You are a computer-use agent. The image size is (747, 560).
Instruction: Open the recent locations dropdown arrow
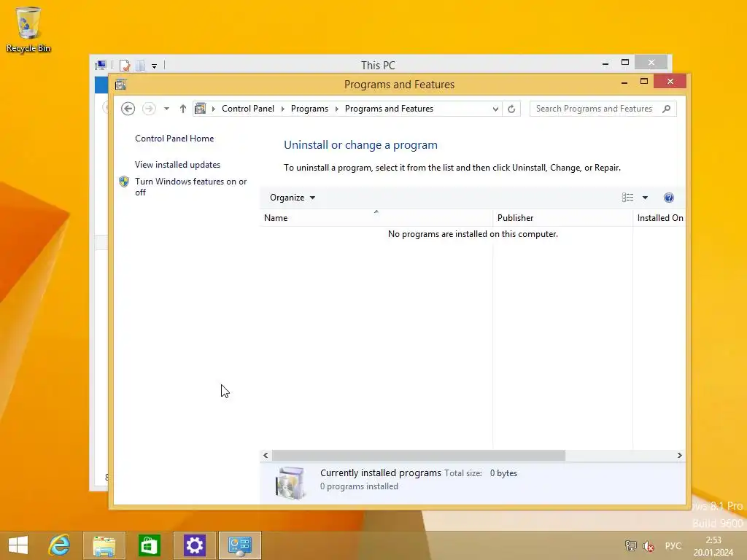click(166, 109)
